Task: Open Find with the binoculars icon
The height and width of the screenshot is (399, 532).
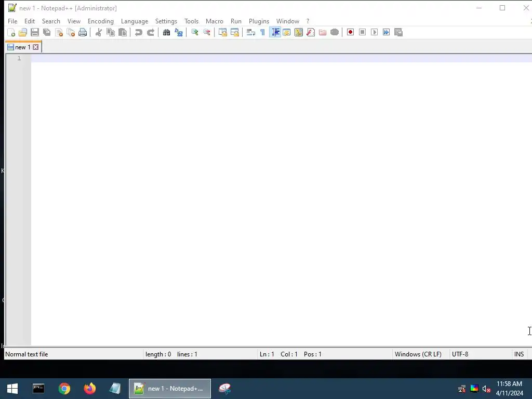Action: (x=167, y=32)
